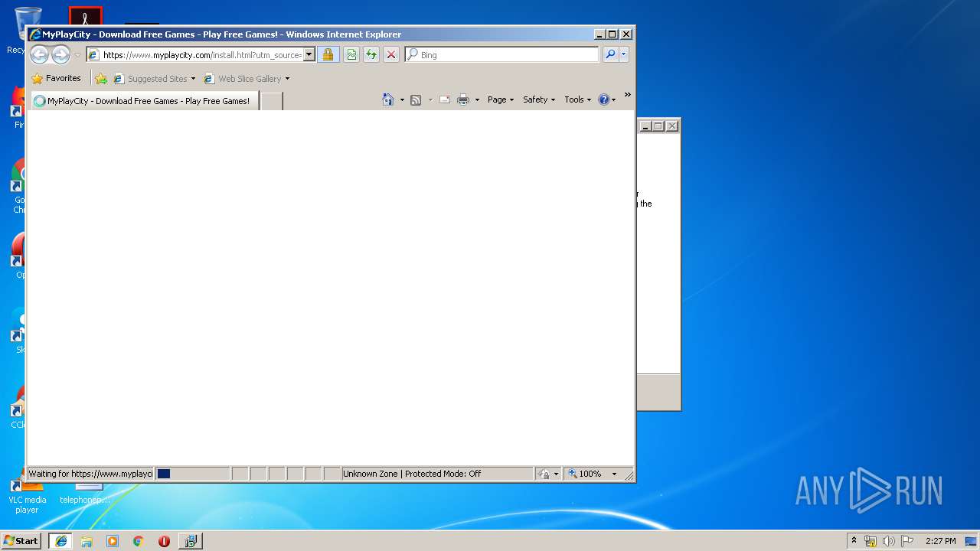Print the page using printer icon

(463, 99)
